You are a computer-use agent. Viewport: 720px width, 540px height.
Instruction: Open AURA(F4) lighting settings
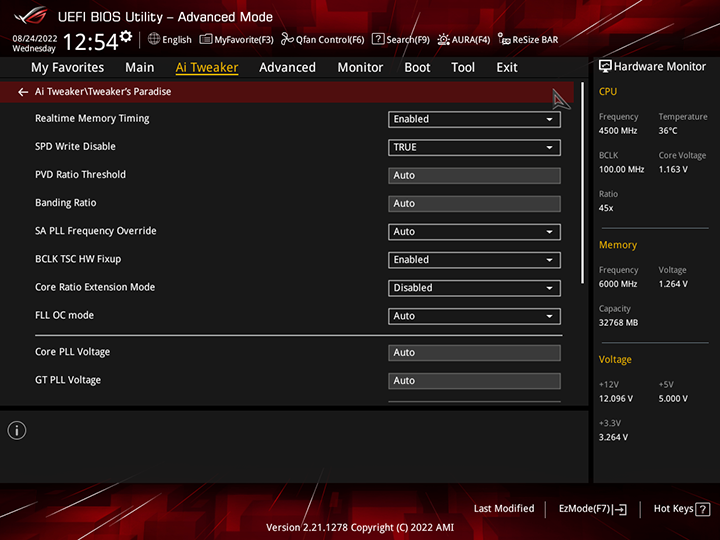pos(463,40)
